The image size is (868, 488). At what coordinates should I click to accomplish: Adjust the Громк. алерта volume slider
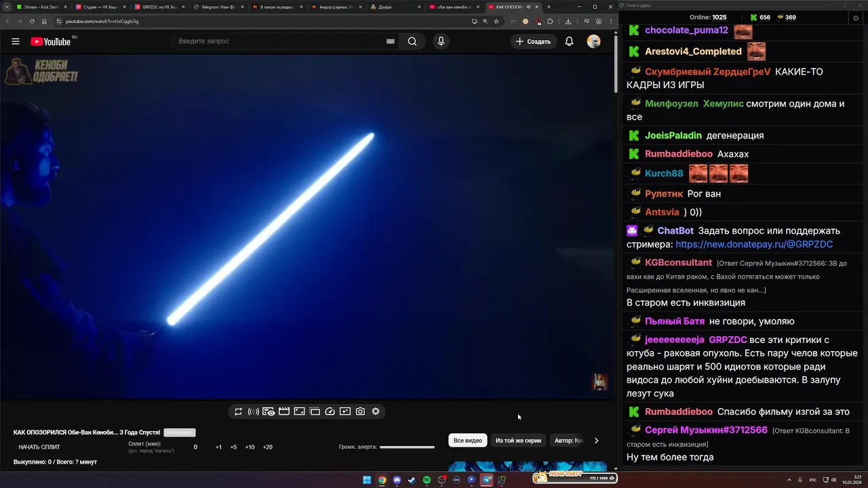point(407,447)
